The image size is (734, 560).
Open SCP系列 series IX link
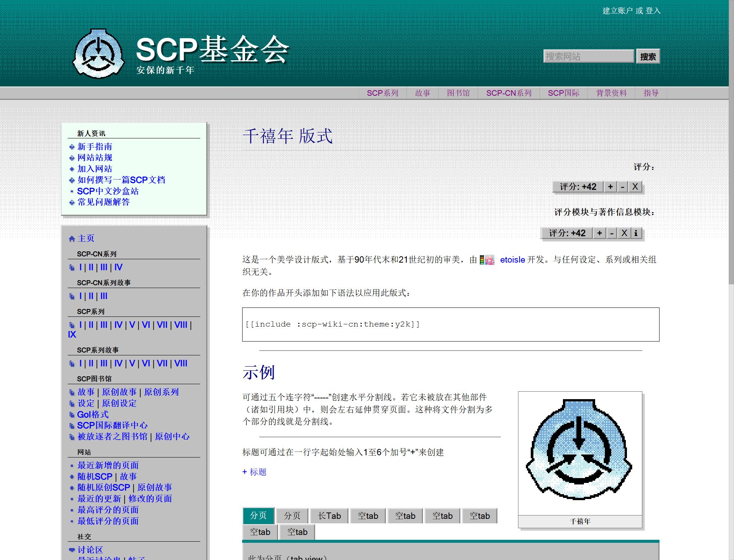[x=72, y=334]
